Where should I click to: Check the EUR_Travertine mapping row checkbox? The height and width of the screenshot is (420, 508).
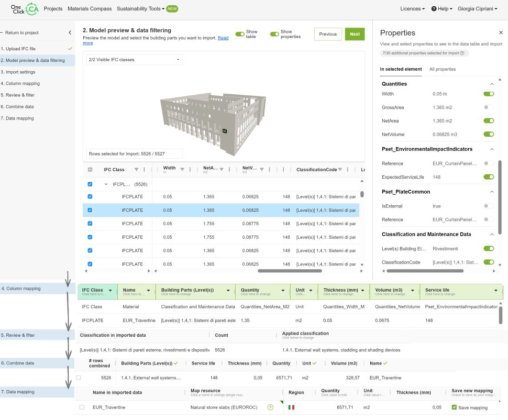82,407
